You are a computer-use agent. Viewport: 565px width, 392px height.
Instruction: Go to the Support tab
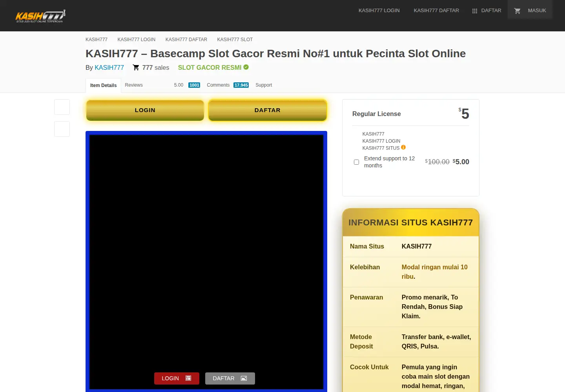pos(264,85)
